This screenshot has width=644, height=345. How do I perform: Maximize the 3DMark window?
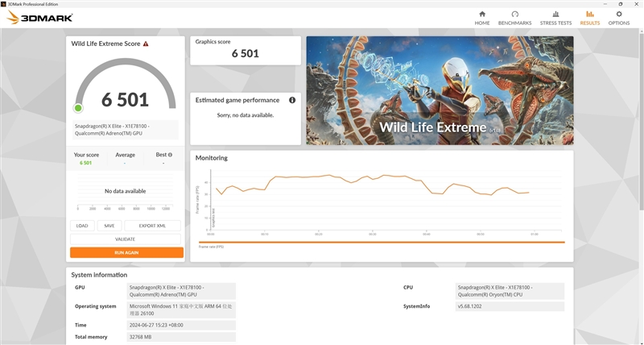[620, 4]
